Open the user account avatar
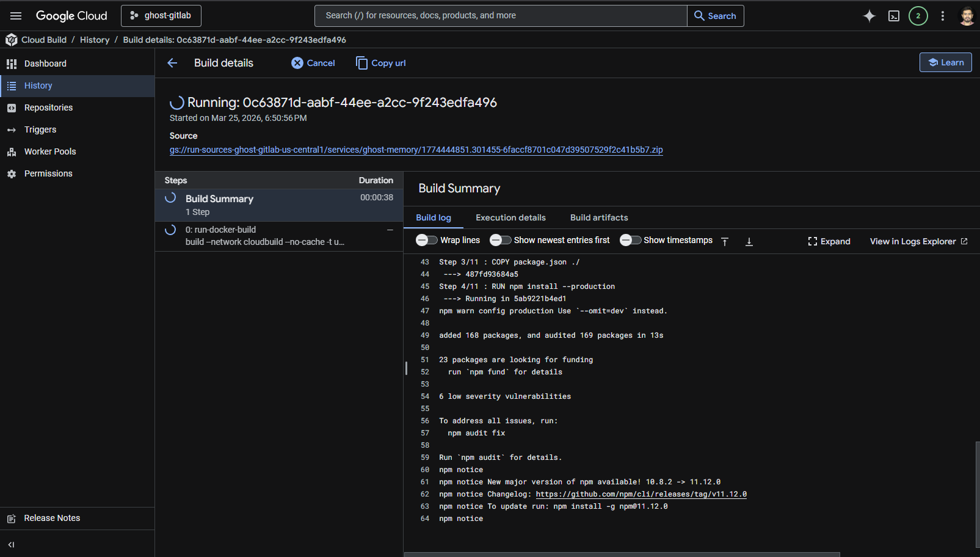The width and height of the screenshot is (980, 557). [967, 16]
